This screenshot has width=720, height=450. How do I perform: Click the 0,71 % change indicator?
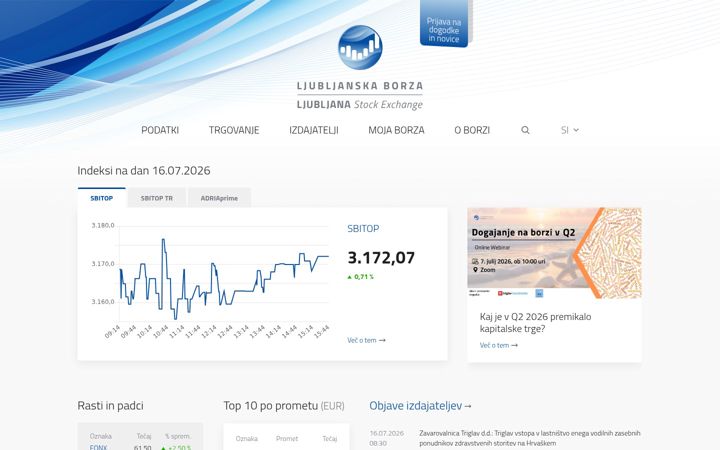(x=360, y=277)
